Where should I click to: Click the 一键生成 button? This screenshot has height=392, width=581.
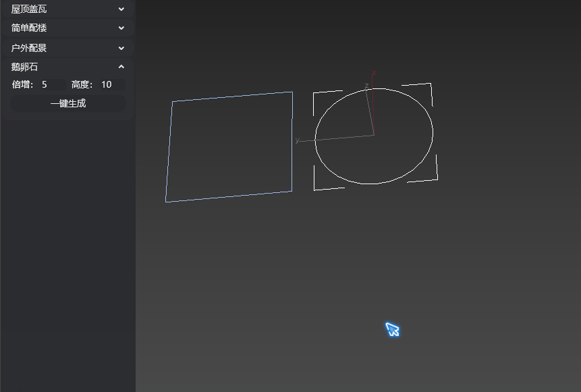click(68, 103)
